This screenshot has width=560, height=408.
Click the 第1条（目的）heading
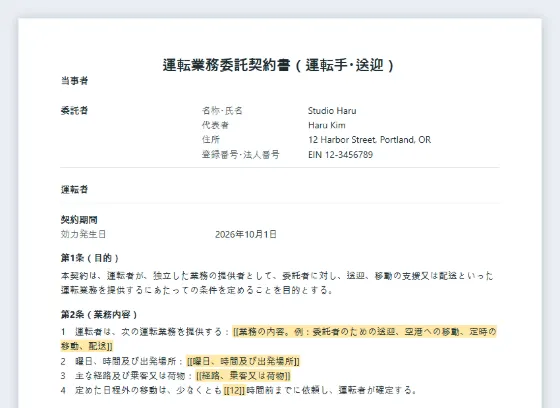tap(90, 258)
